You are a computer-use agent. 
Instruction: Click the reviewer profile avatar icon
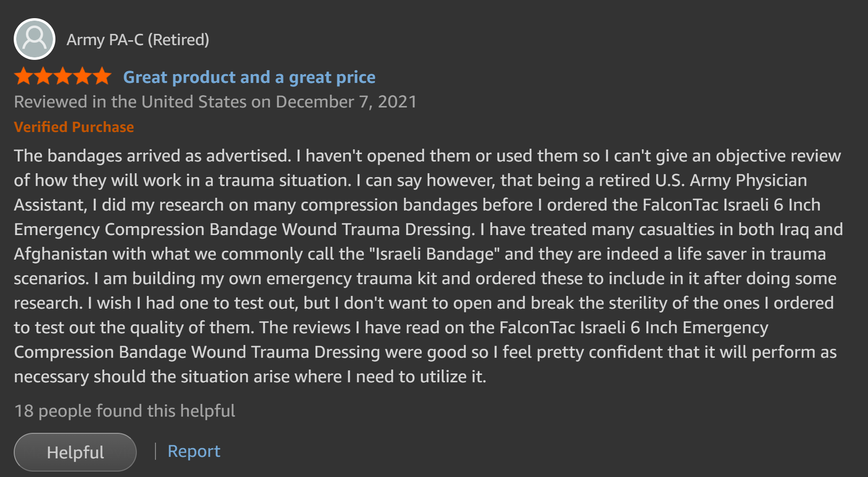(34, 39)
